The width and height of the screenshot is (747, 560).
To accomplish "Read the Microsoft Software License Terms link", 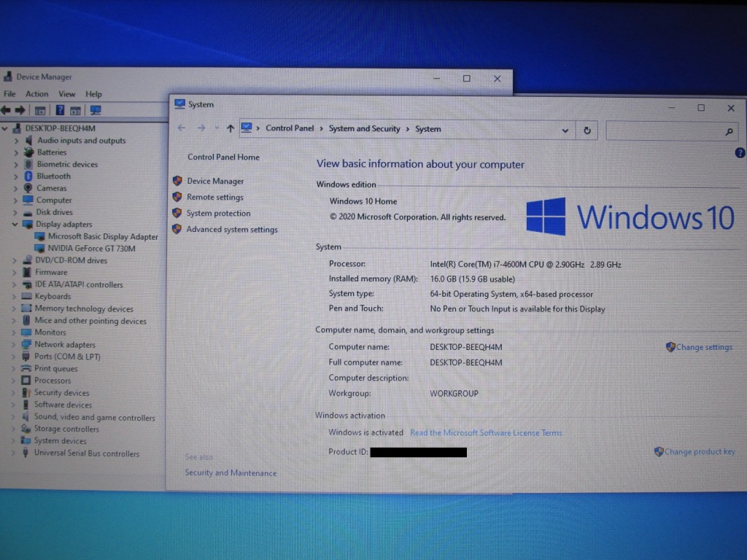I will point(486,432).
